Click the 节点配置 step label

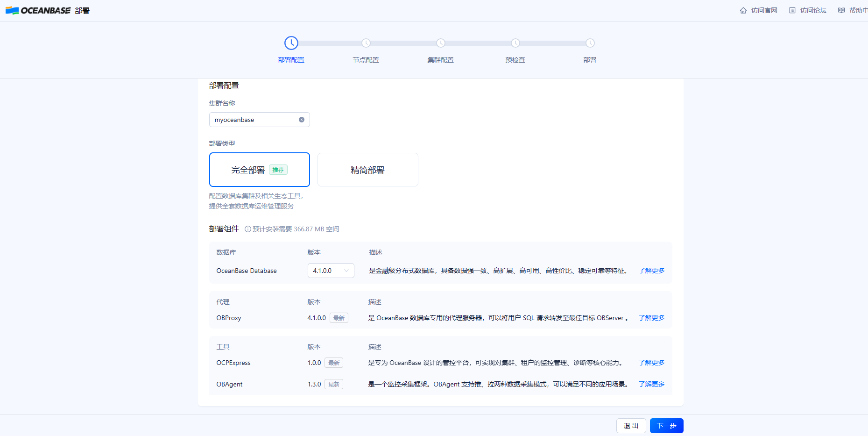click(366, 60)
